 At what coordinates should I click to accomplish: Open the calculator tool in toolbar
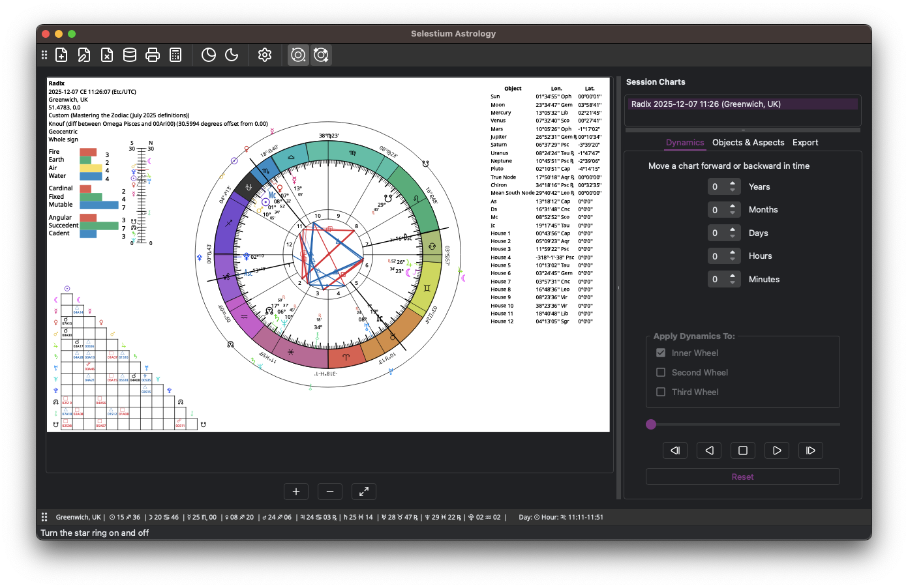coord(175,55)
